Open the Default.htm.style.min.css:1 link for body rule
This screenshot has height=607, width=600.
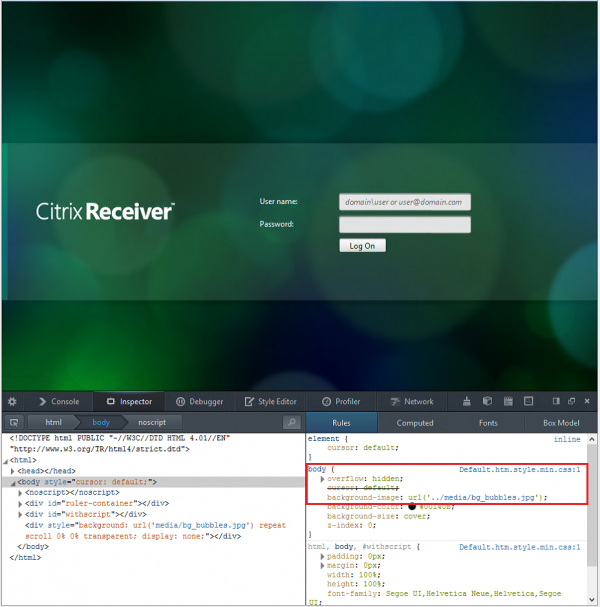click(519, 469)
